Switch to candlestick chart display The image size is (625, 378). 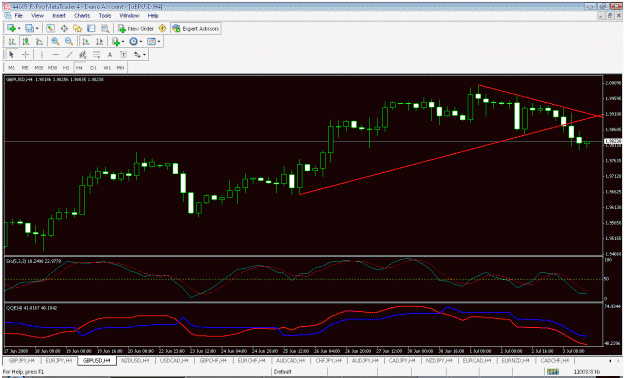click(26, 41)
